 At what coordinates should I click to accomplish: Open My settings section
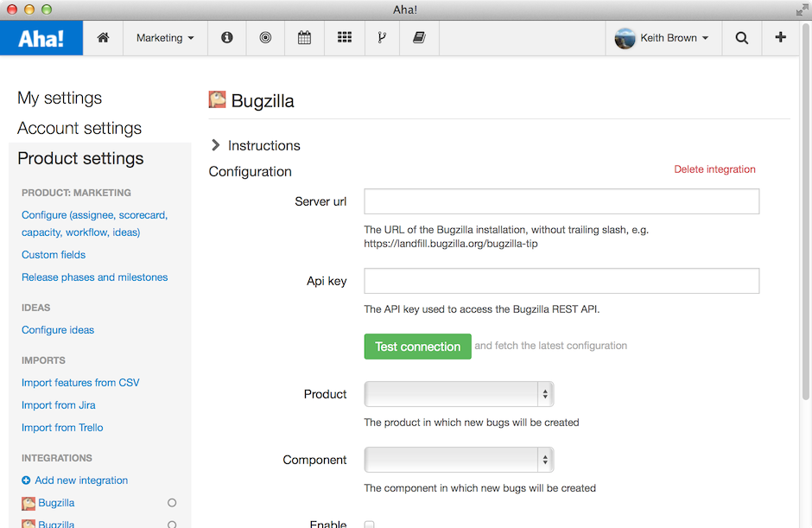pyautogui.click(x=60, y=98)
